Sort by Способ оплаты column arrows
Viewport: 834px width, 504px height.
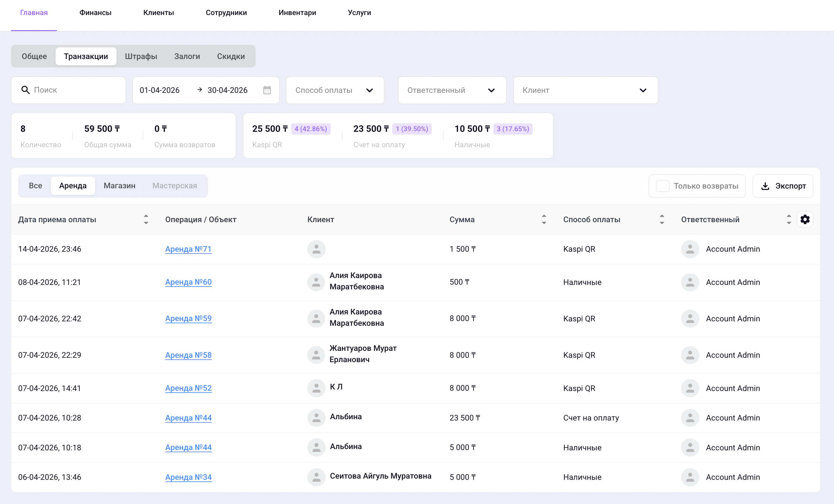point(661,220)
